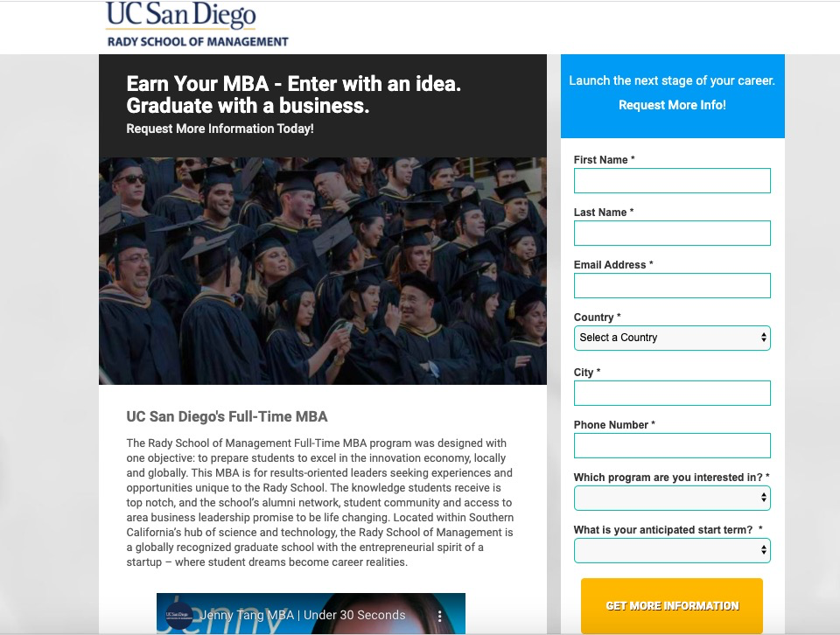Open the video's three-dot options menu

click(440, 616)
